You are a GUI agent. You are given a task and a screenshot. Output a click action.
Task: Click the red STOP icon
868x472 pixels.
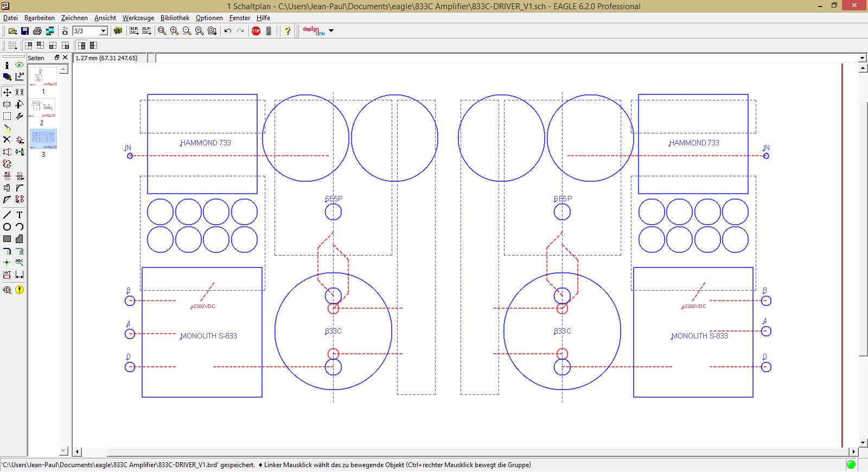(256, 31)
